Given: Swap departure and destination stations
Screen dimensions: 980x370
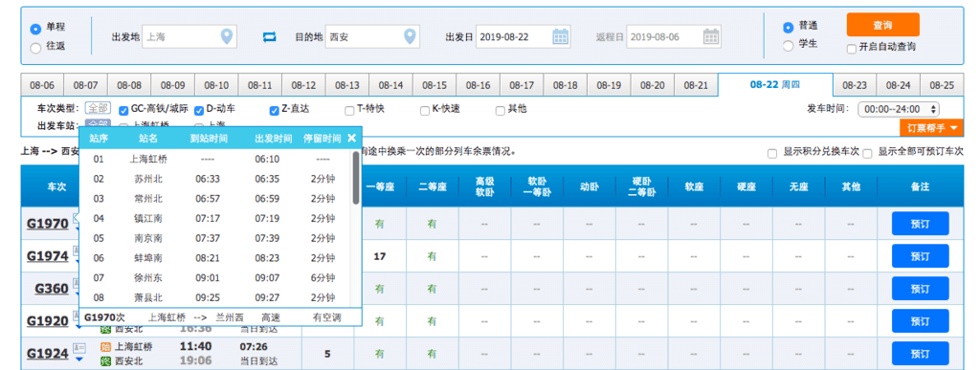Looking at the screenshot, I should coord(269,37).
